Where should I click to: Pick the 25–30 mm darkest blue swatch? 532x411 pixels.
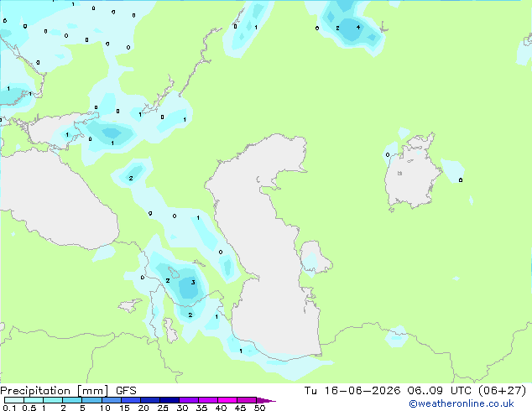point(169,400)
